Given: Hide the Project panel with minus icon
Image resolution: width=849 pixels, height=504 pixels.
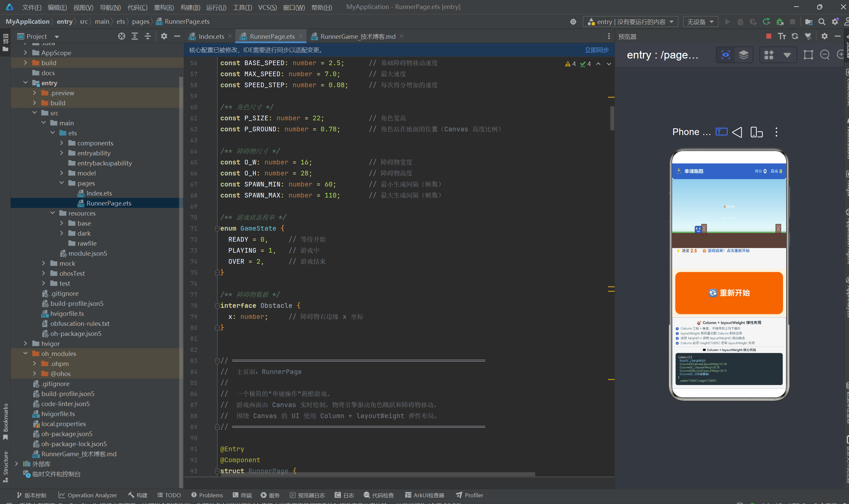Looking at the screenshot, I should (x=177, y=36).
